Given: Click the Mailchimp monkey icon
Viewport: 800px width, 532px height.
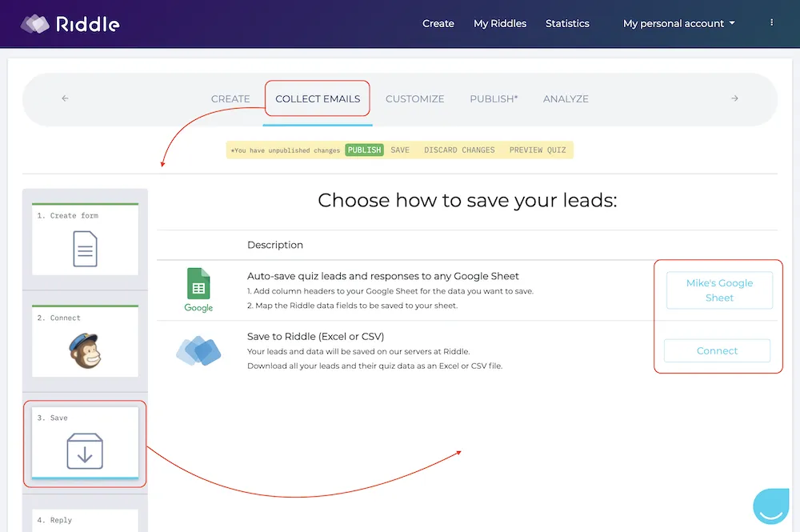Looking at the screenshot, I should click(86, 350).
